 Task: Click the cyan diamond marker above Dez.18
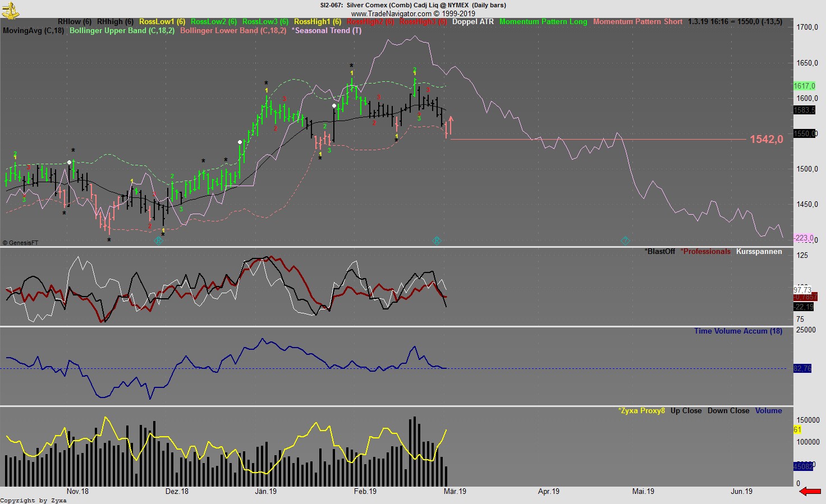[159, 241]
